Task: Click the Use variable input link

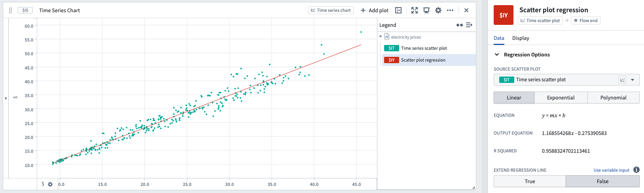Action: [x=611, y=170]
